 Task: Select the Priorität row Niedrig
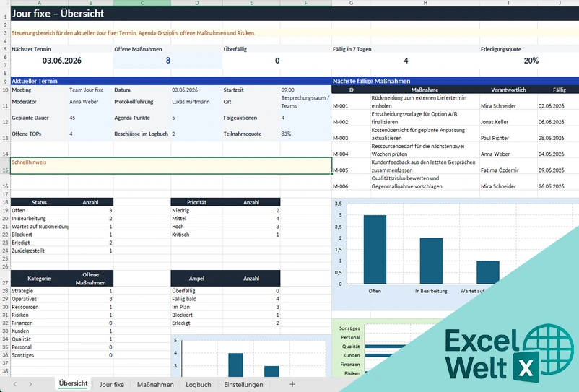pos(225,210)
